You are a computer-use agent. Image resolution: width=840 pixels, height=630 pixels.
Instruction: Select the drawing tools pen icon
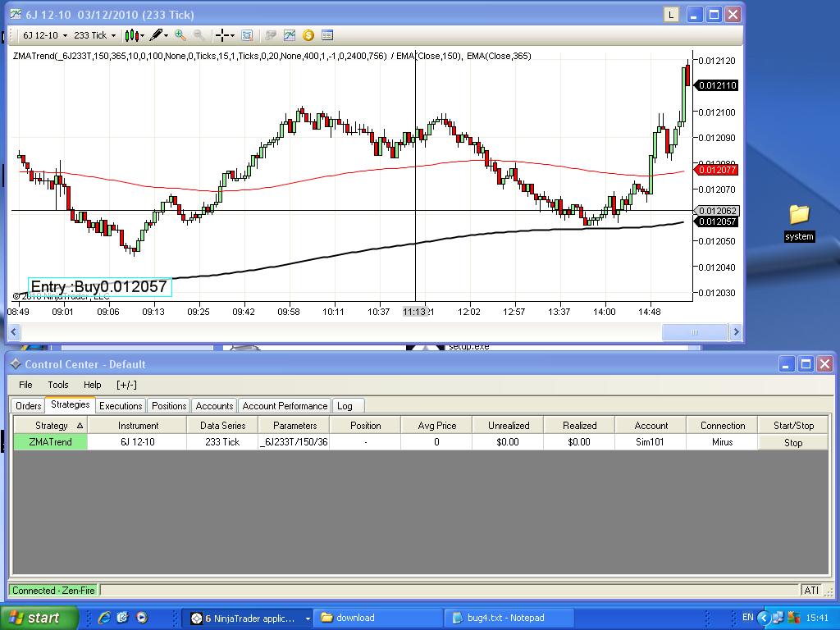(x=156, y=35)
